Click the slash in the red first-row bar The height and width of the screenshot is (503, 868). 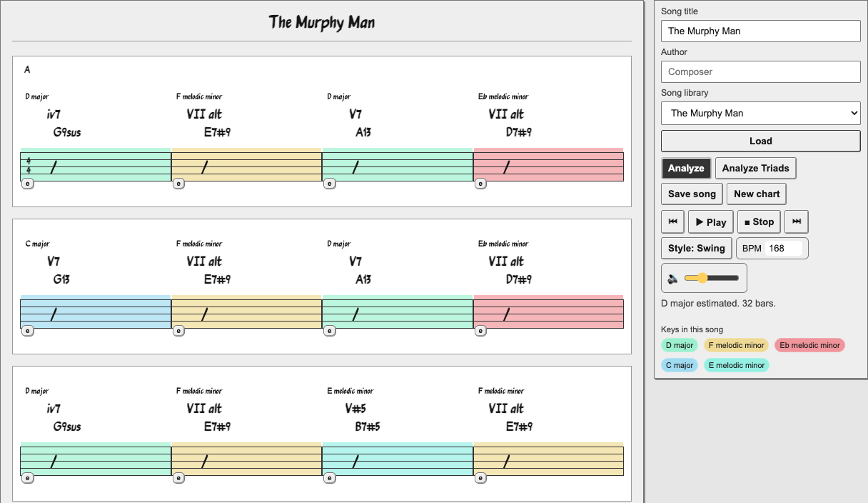tap(506, 166)
